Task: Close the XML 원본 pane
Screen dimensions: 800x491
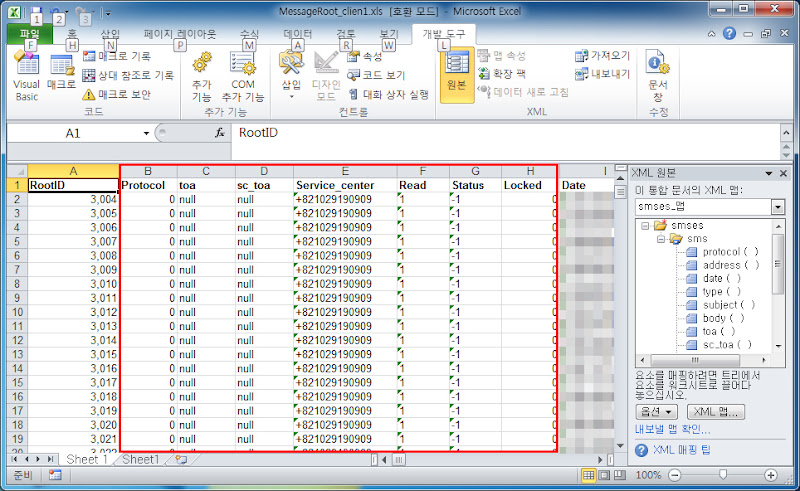Action: pos(784,174)
